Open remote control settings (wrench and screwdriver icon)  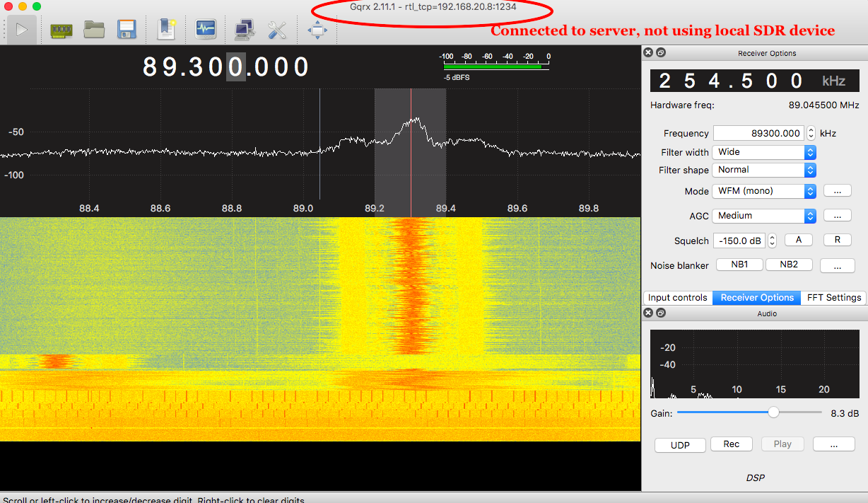(x=276, y=30)
